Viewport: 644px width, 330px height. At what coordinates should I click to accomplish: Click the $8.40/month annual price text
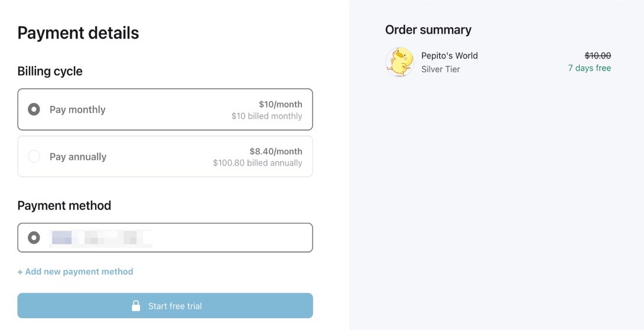tap(275, 151)
